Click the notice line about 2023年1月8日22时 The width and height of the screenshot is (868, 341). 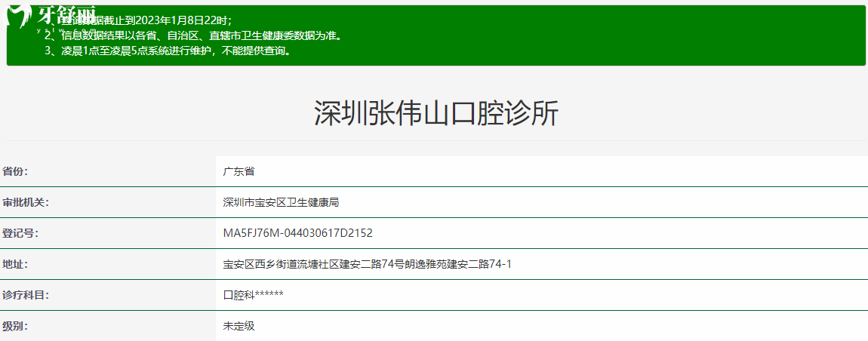[x=138, y=20]
